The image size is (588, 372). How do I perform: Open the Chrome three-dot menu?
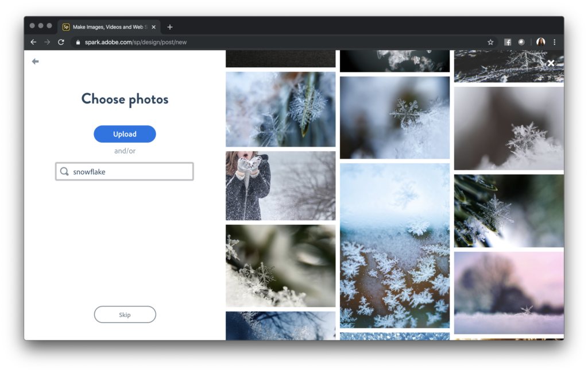pyautogui.click(x=554, y=42)
